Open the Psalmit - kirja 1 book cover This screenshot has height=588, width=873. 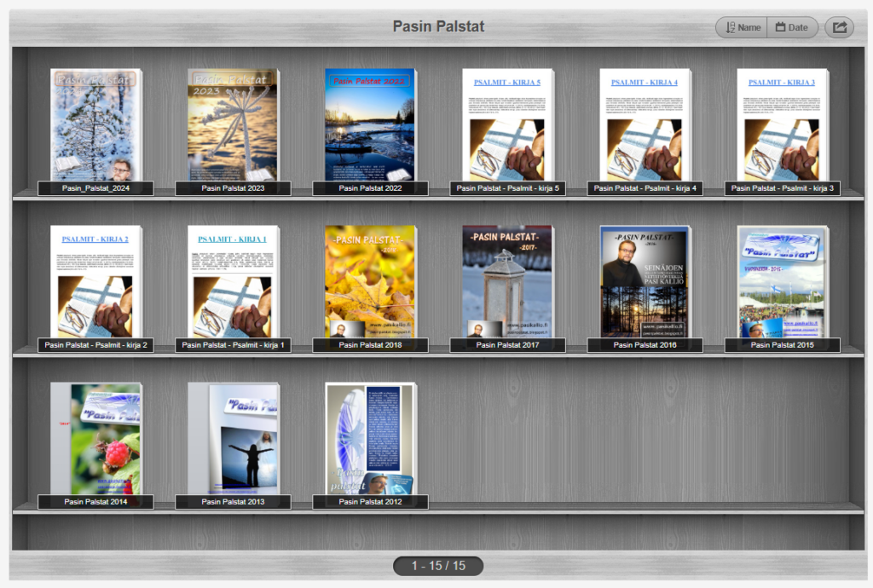point(233,281)
